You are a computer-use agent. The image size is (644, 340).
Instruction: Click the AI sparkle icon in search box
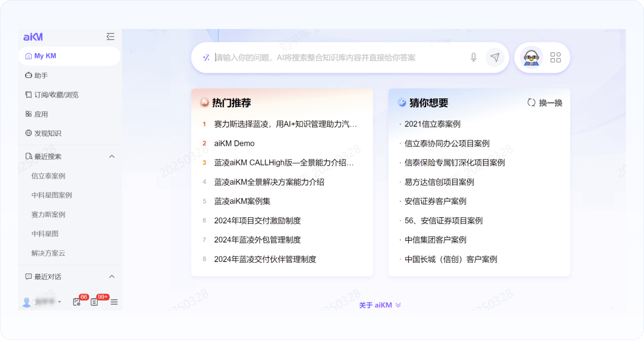pos(206,58)
